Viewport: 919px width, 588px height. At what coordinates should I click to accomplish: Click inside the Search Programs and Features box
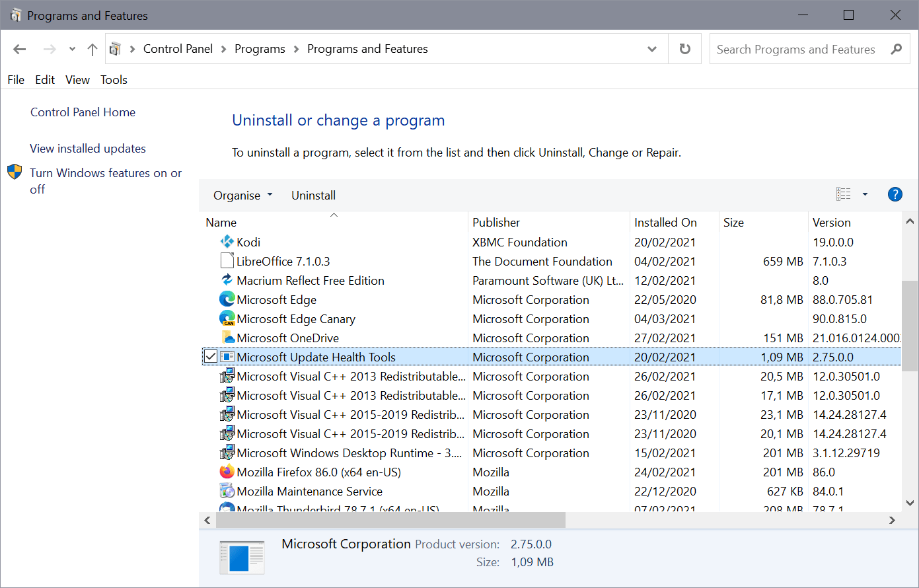pyautogui.click(x=793, y=48)
